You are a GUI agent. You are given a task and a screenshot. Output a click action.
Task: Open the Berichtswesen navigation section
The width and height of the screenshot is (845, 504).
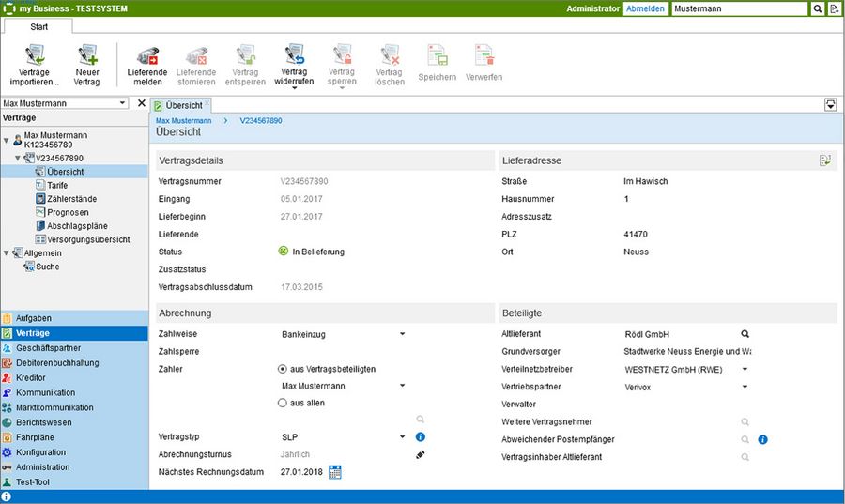[74, 422]
